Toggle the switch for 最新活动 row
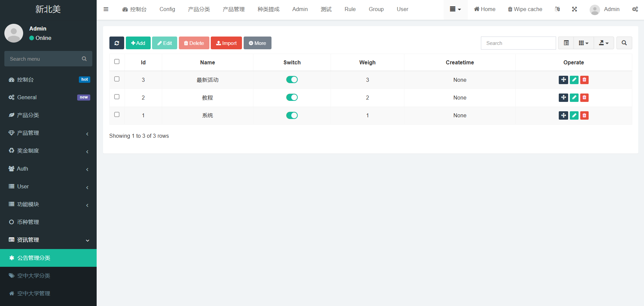 click(x=292, y=80)
